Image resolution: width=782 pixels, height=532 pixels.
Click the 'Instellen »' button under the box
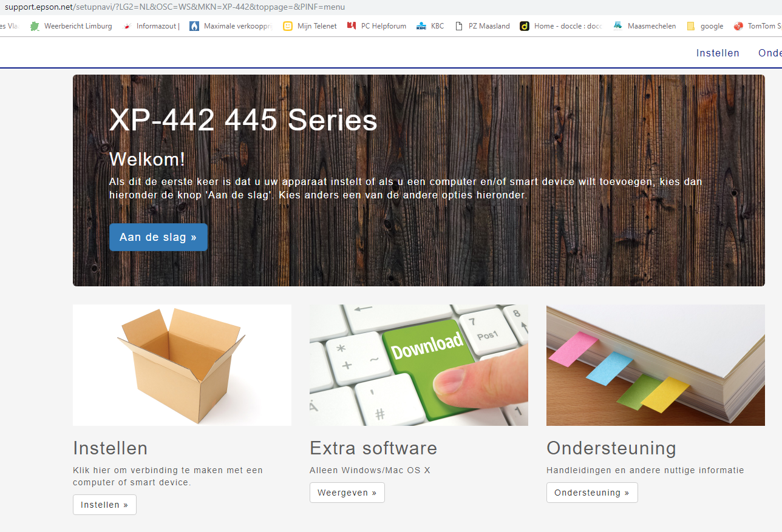pos(104,505)
